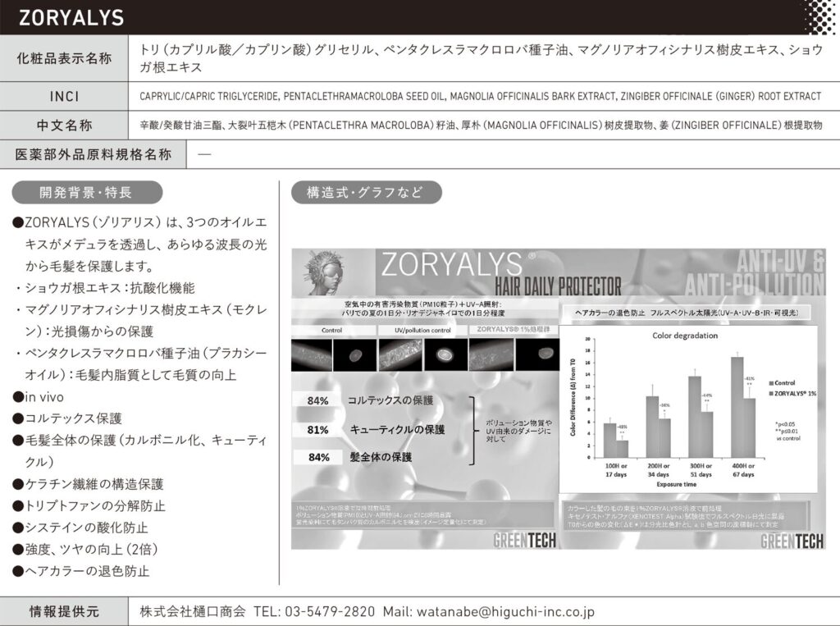Select the トリプトファンの分解防止 bullet

(x=89, y=506)
